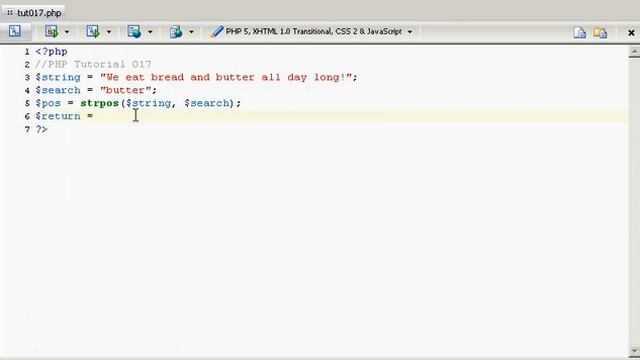Viewport: 640px width, 360px height.
Task: Click the first toolbar icon at far left
Action: 15,31
